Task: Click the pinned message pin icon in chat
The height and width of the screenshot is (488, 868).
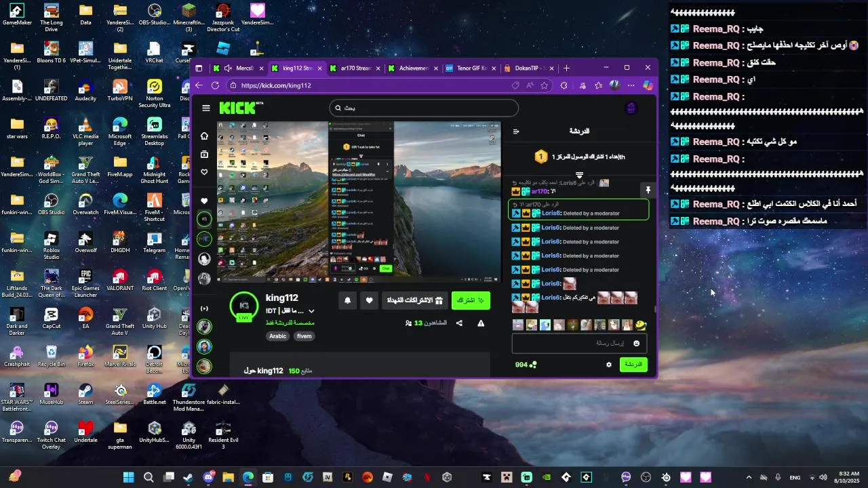Action: coord(648,190)
